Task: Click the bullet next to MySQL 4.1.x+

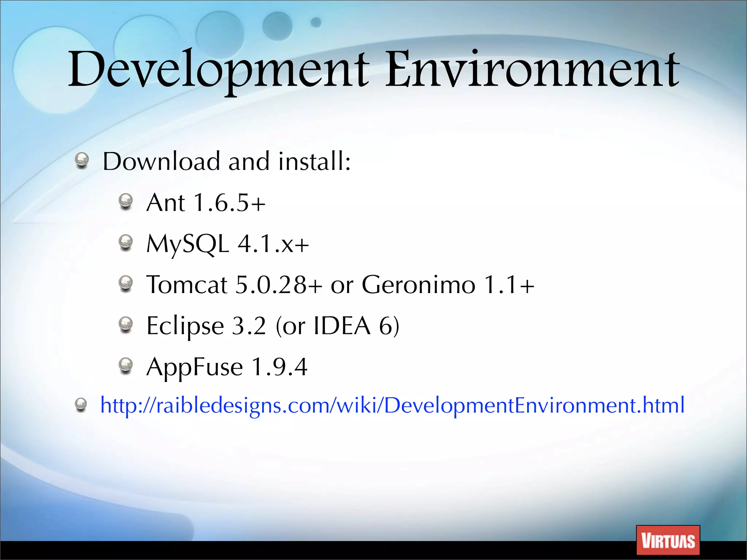Action: pos(126,242)
